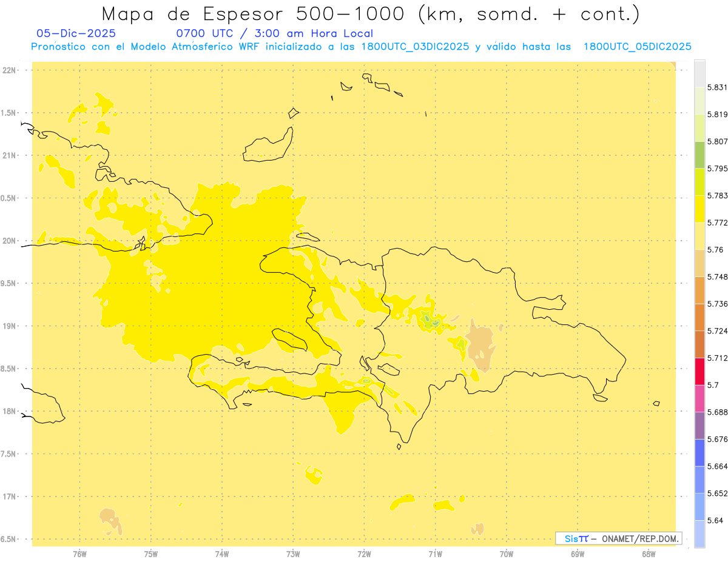Click legend value 5.736

(717, 304)
